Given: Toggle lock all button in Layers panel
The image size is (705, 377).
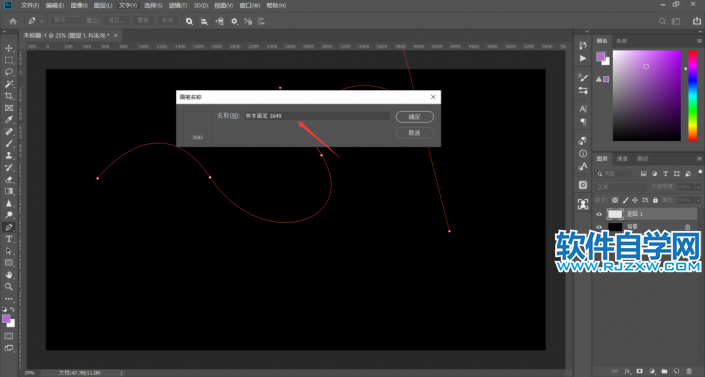Looking at the screenshot, I should click(x=655, y=200).
